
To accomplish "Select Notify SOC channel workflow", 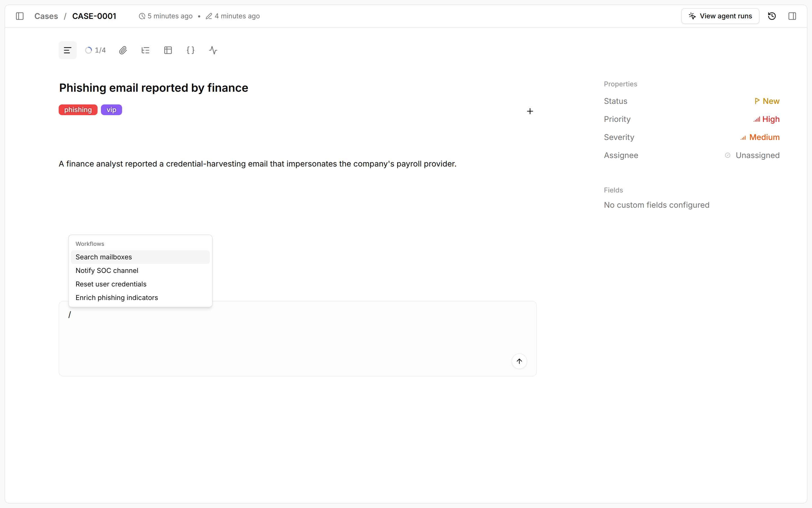I will coord(140,270).
